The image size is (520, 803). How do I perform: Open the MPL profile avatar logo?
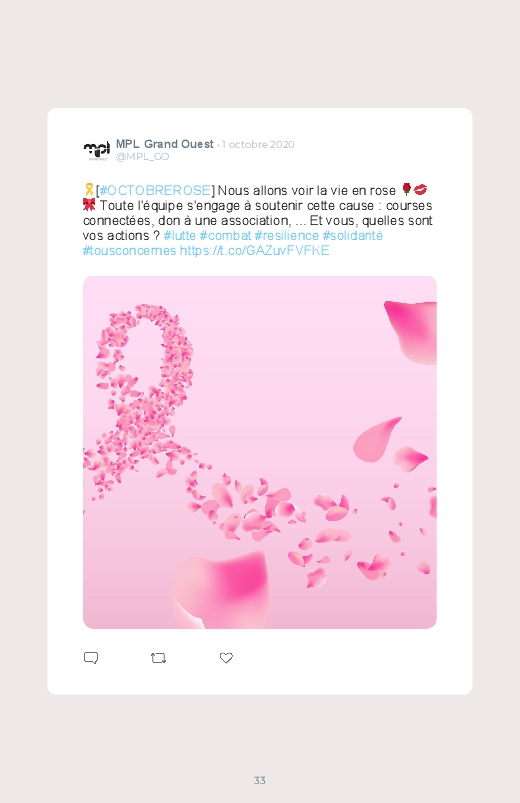coord(96,150)
